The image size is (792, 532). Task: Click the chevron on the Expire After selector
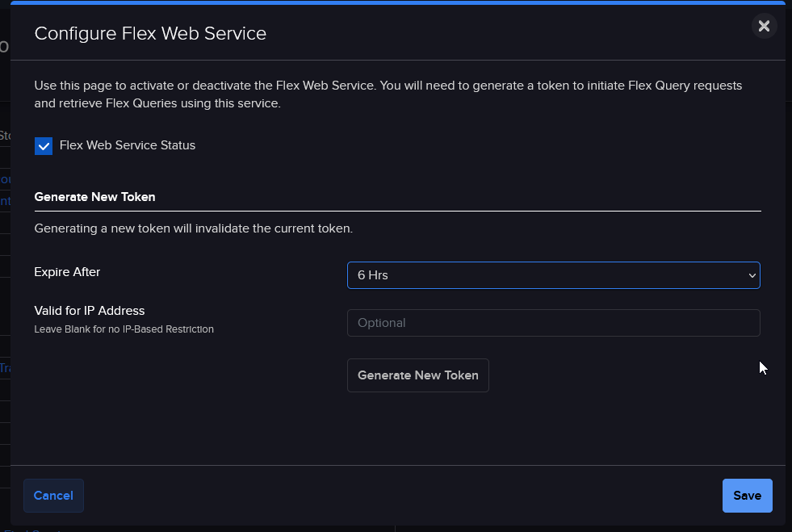point(750,275)
